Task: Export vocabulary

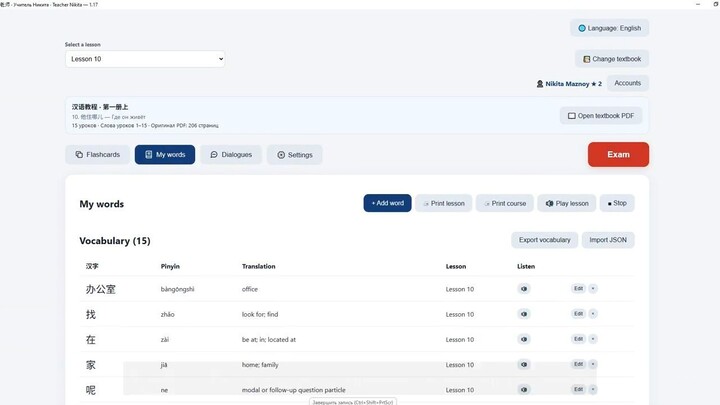Action: click(x=545, y=240)
